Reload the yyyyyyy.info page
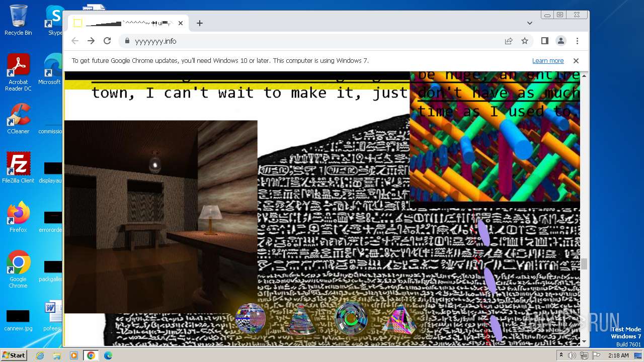The width and height of the screenshot is (644, 362). pos(107,41)
